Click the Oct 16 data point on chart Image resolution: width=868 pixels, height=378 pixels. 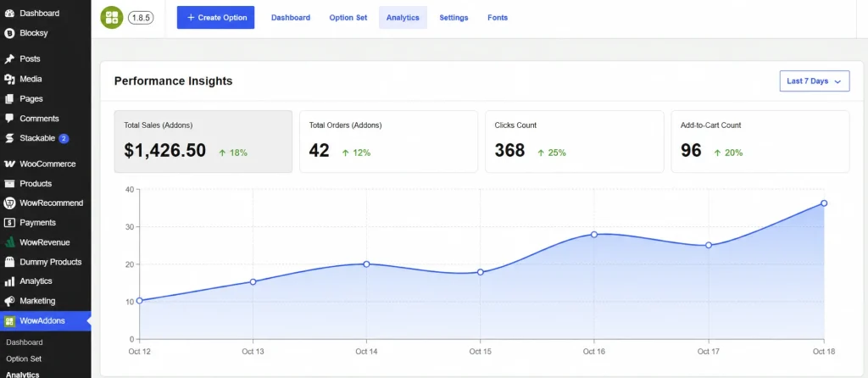pyautogui.click(x=594, y=234)
